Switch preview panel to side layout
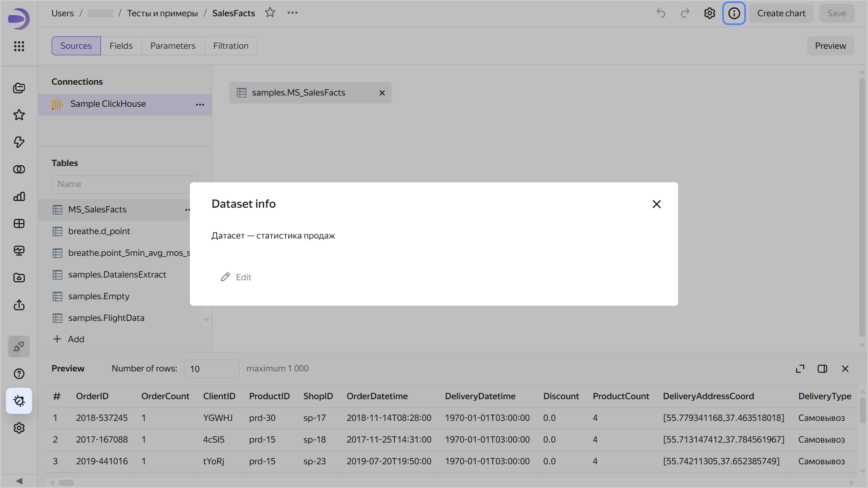Viewport: 868px width, 488px height. [822, 369]
